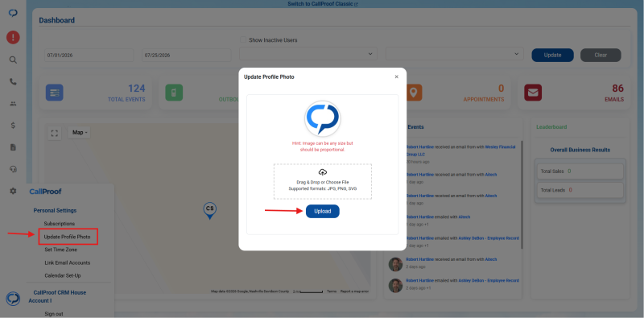Expand the second filter dropdown
This screenshot has height=318, width=644.
[455, 54]
